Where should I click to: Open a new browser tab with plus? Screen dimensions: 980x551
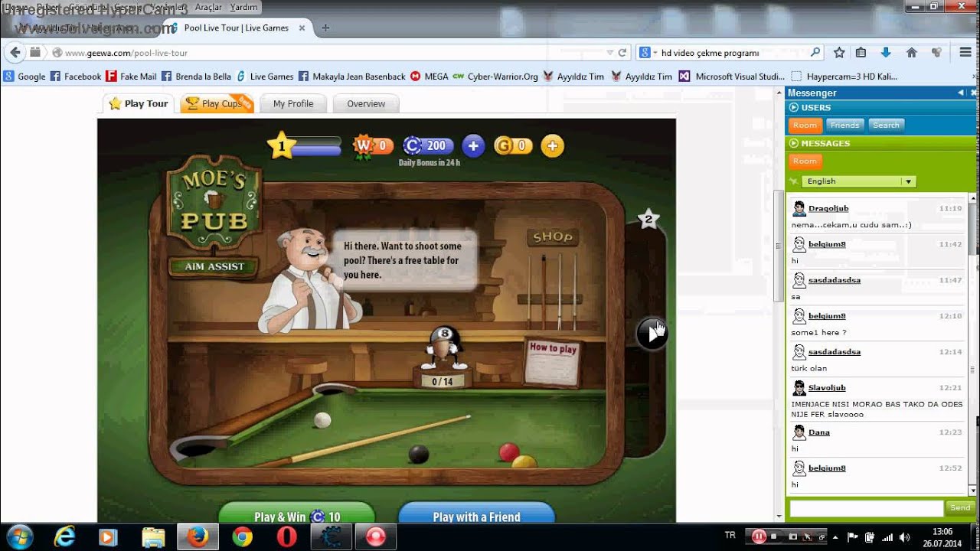tap(325, 28)
